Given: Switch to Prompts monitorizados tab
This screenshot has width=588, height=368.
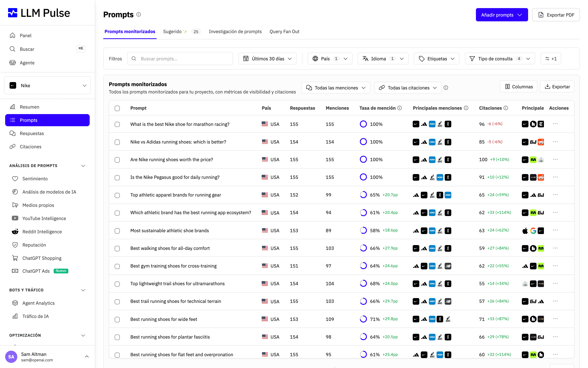Looking at the screenshot, I should (x=130, y=32).
